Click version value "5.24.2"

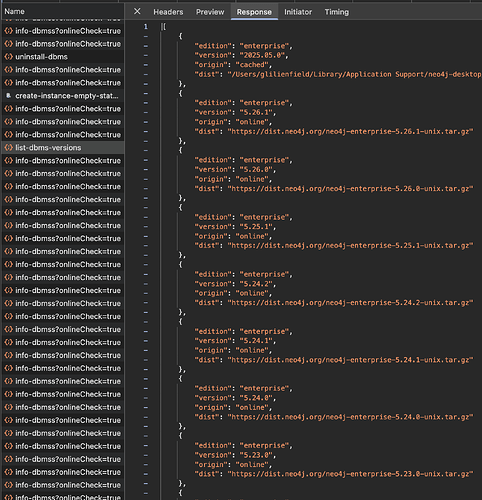256,284
